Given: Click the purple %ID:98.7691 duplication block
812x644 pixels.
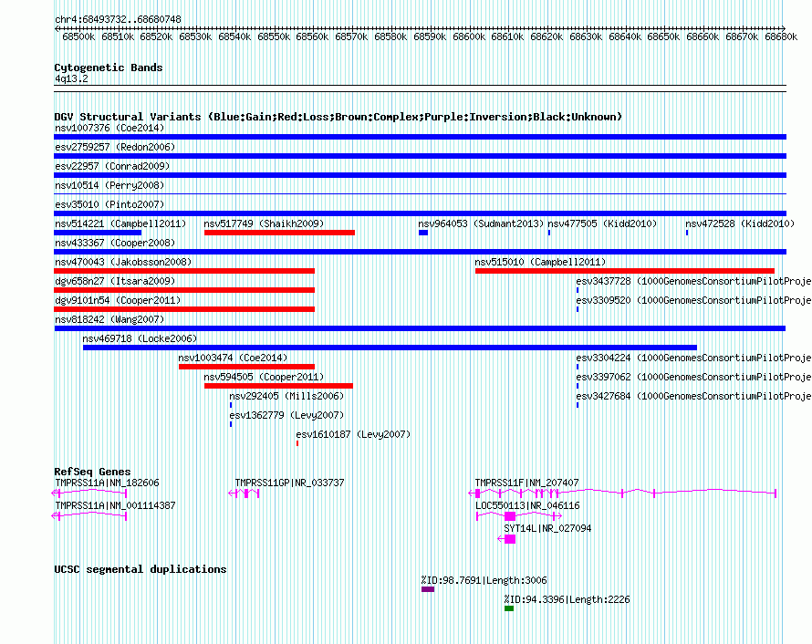Looking at the screenshot, I should click(428, 589).
